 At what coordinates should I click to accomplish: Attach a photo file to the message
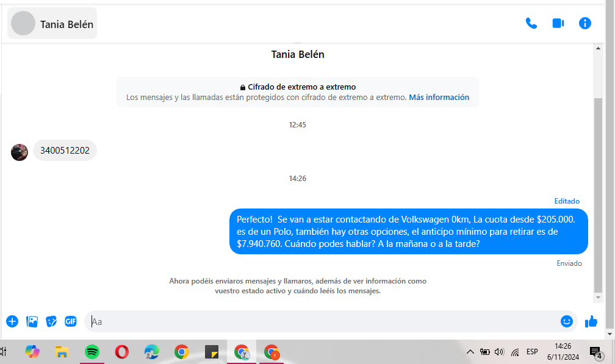click(x=32, y=321)
